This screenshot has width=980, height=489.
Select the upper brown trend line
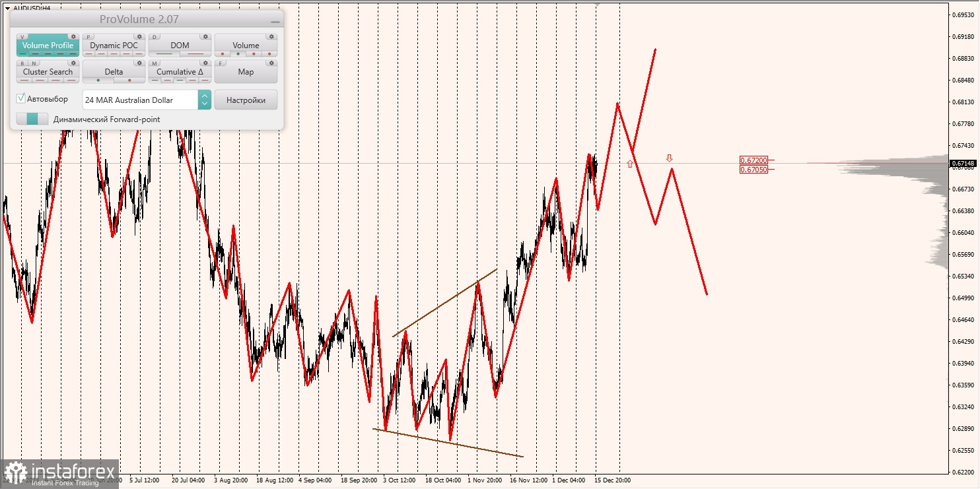coord(445,303)
